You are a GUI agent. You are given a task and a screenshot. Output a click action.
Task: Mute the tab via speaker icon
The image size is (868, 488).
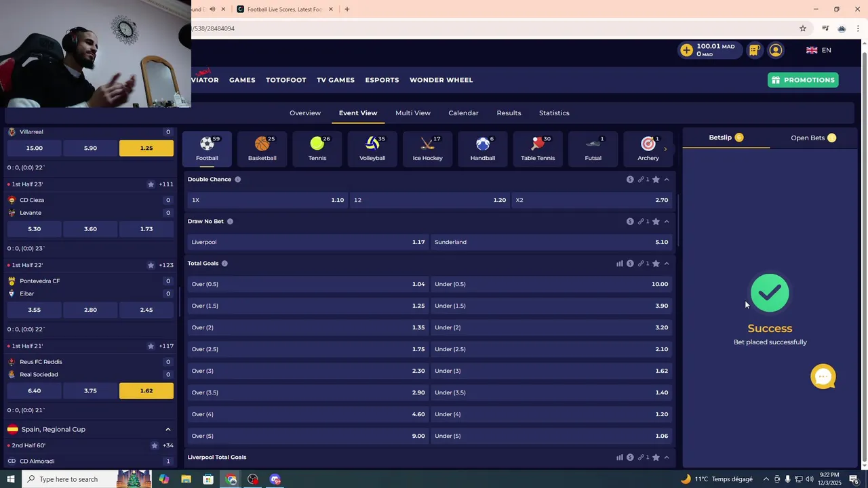212,9
